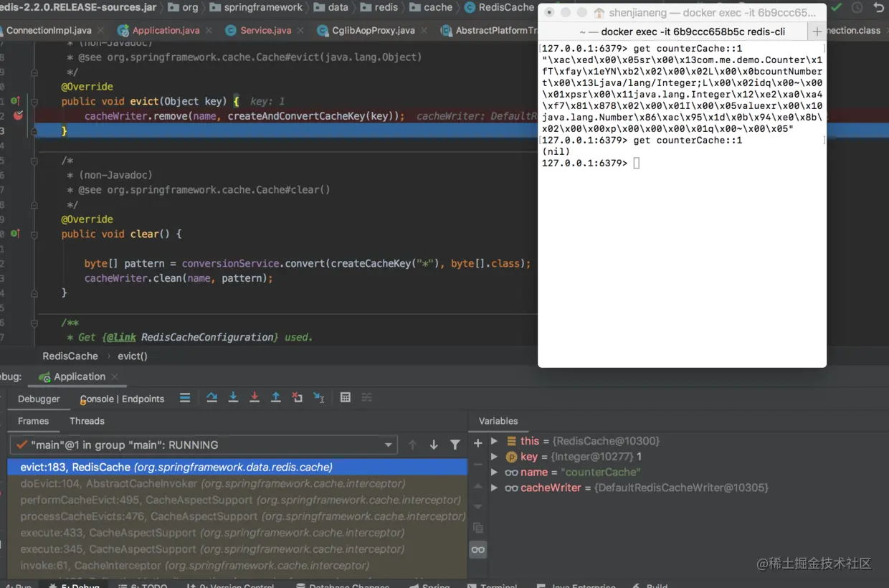The width and height of the screenshot is (889, 588).
Task: Click the frames filter funnel icon
Action: tap(455, 445)
